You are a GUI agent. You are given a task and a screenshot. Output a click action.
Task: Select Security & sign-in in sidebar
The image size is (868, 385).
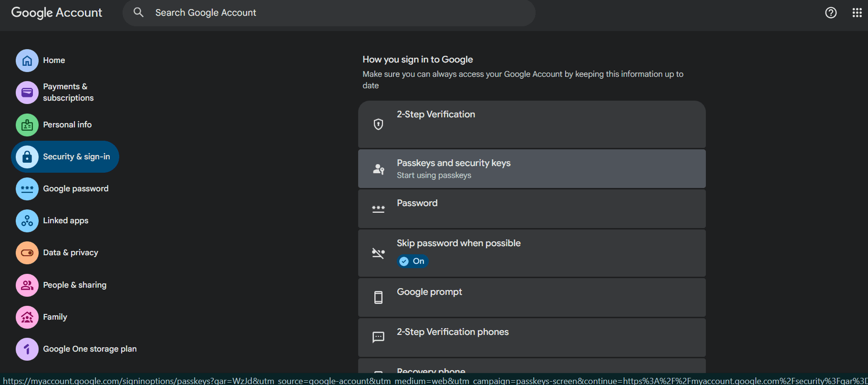coord(65,157)
